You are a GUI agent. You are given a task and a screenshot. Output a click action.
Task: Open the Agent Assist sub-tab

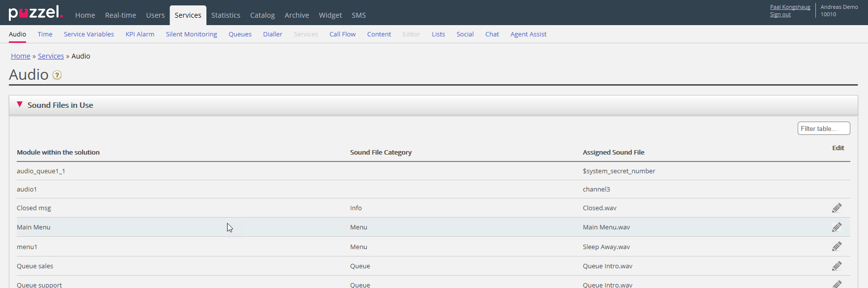pos(528,34)
